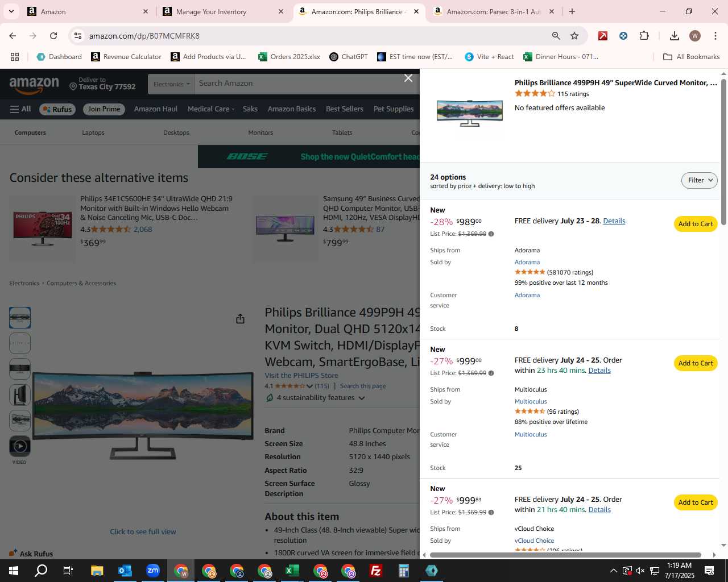This screenshot has height=582, width=728.
Task: Add Multioculus $999.00 offer to cart
Action: click(x=696, y=363)
